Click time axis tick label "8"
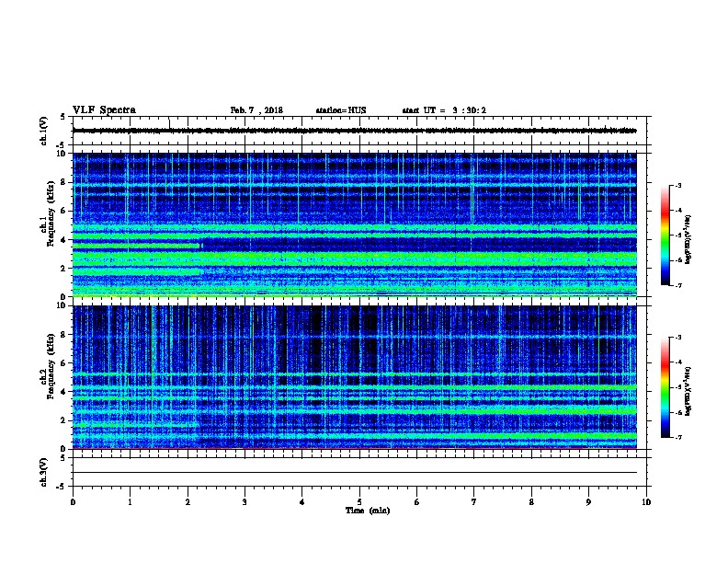This screenshot has height=563, width=728. (x=531, y=502)
